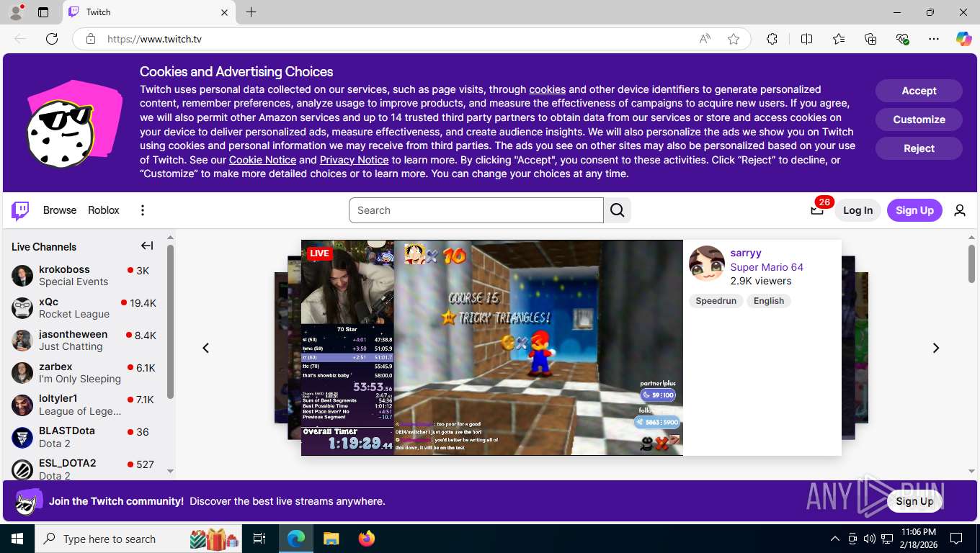Image resolution: width=980 pixels, height=553 pixels.
Task: Click Sign Up in bottom banner
Action: 914,501
